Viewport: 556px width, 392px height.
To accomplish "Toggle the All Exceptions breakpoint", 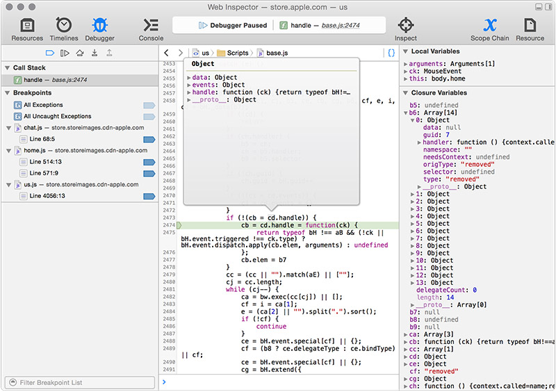I will tap(149, 106).
